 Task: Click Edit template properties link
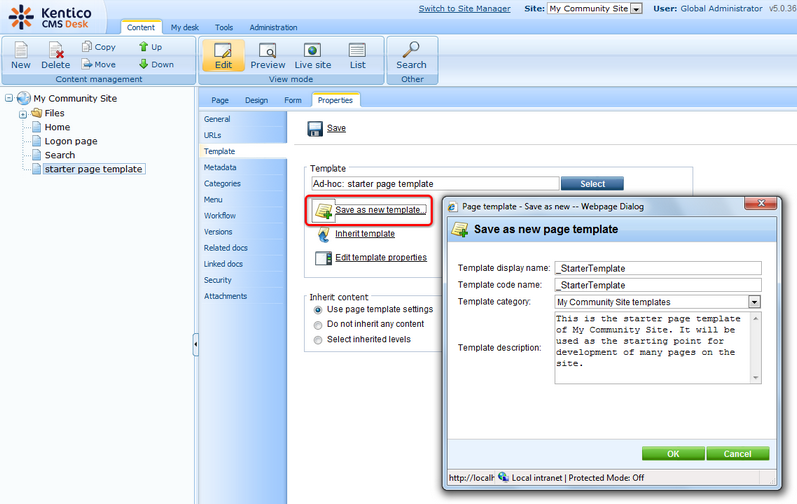(381, 258)
